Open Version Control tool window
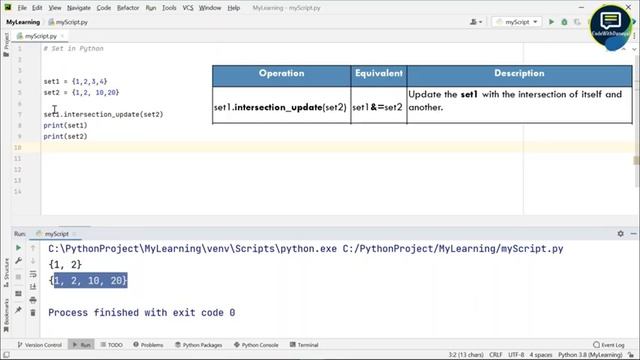Image resolution: width=640 pixels, height=360 pixels. coord(40,345)
